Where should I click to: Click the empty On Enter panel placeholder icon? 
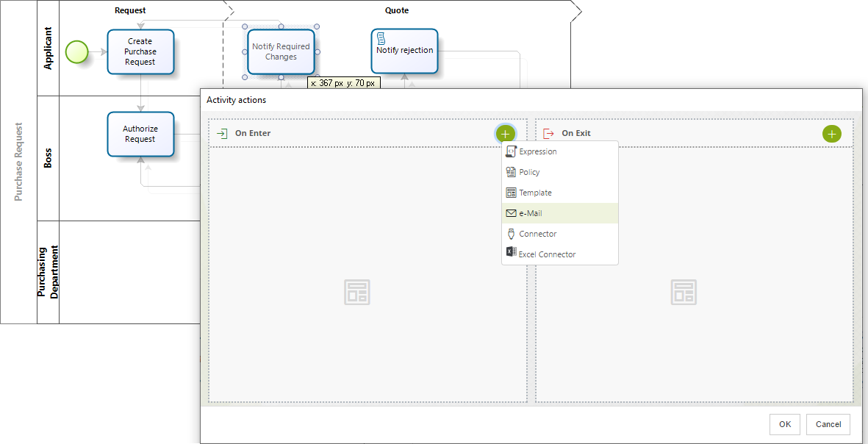[357, 292]
